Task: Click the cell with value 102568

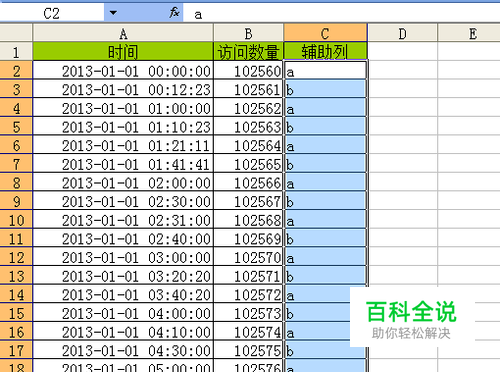Action: [248, 220]
